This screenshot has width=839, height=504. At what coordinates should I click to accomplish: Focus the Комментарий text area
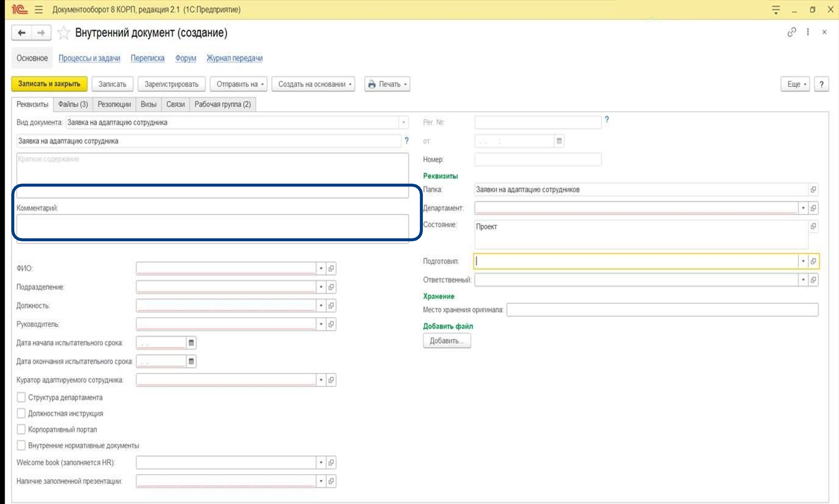[213, 228]
